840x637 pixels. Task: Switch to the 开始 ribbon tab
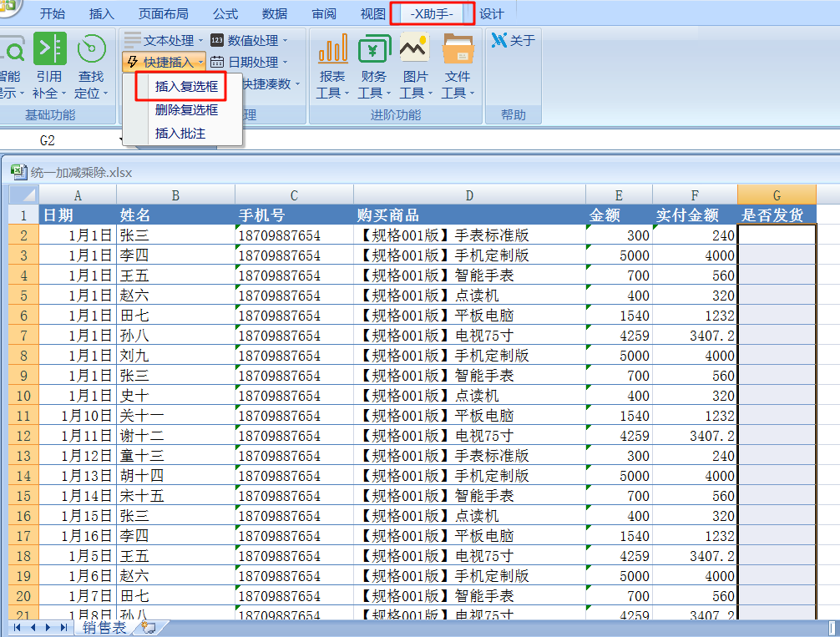click(53, 13)
